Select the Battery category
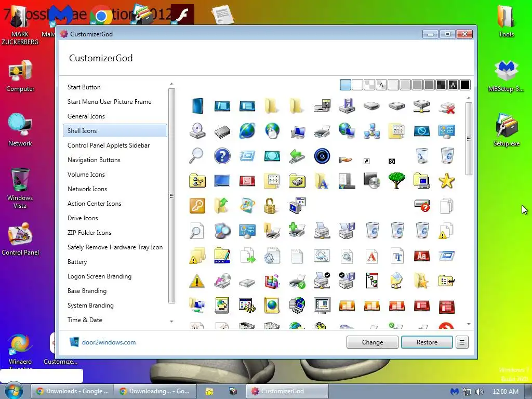The height and width of the screenshot is (399, 532). click(77, 262)
